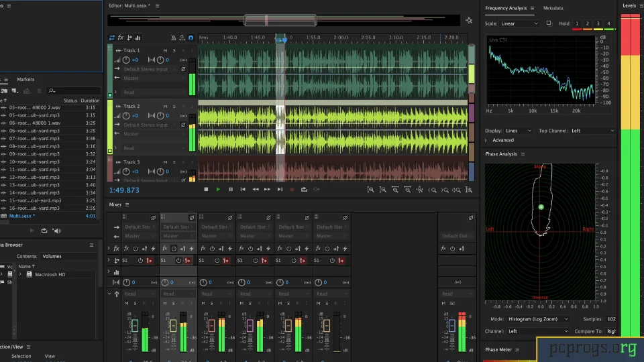Viewport: 644px width, 362px height.
Task: Toggle phase invert on Track 1 input
Action: pos(183,69)
